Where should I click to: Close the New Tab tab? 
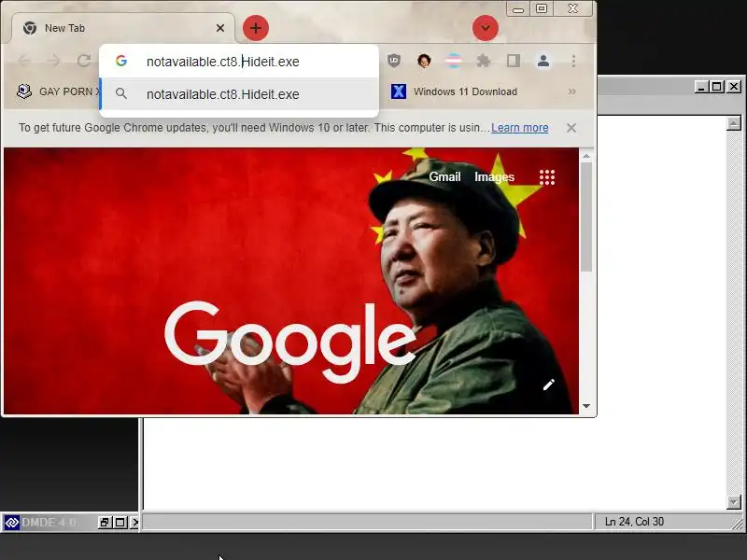(x=220, y=28)
